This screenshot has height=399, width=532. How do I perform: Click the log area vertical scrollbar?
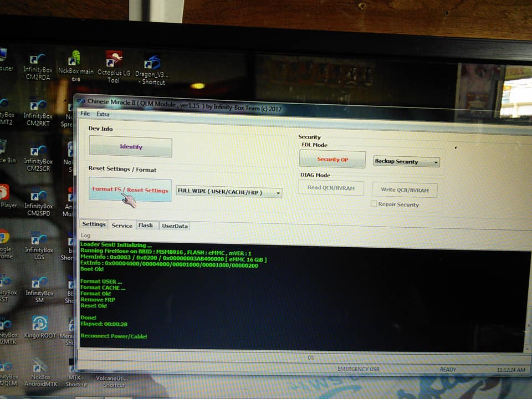tap(528, 302)
